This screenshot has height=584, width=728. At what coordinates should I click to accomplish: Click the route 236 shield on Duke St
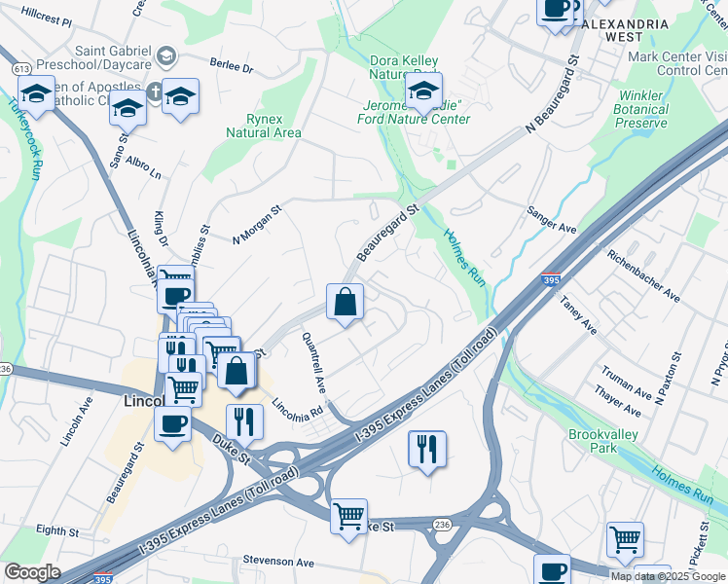442,525
